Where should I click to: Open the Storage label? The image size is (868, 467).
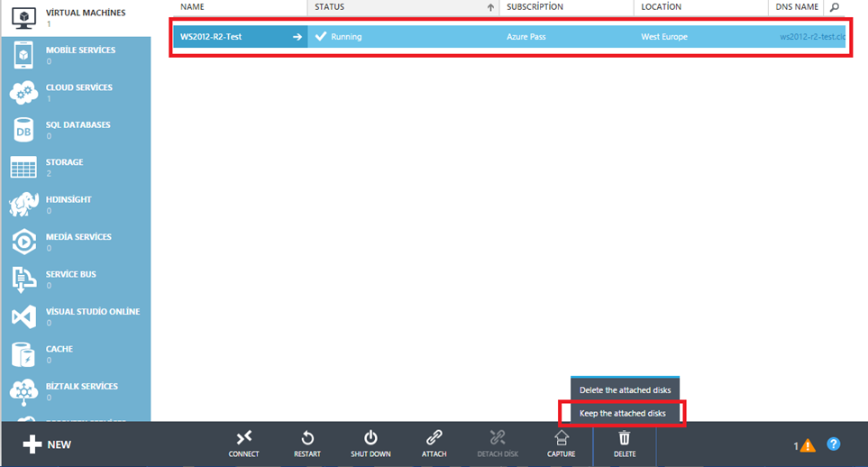point(64,161)
